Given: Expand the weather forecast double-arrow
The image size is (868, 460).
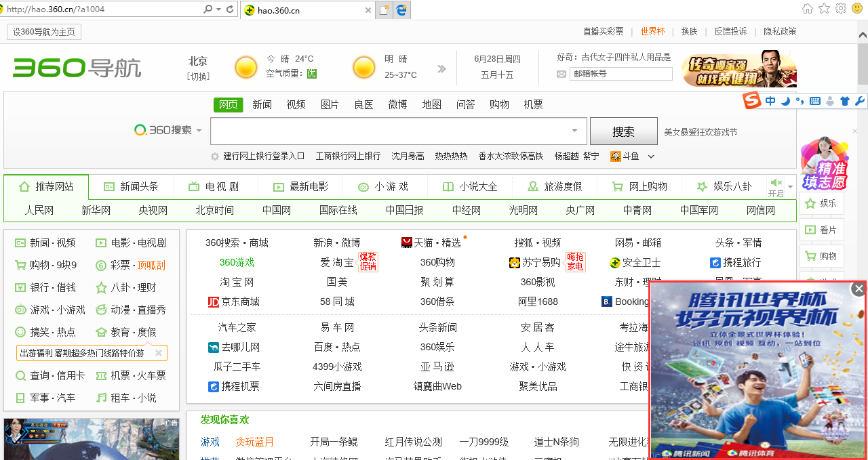Looking at the screenshot, I should tap(441, 68).
